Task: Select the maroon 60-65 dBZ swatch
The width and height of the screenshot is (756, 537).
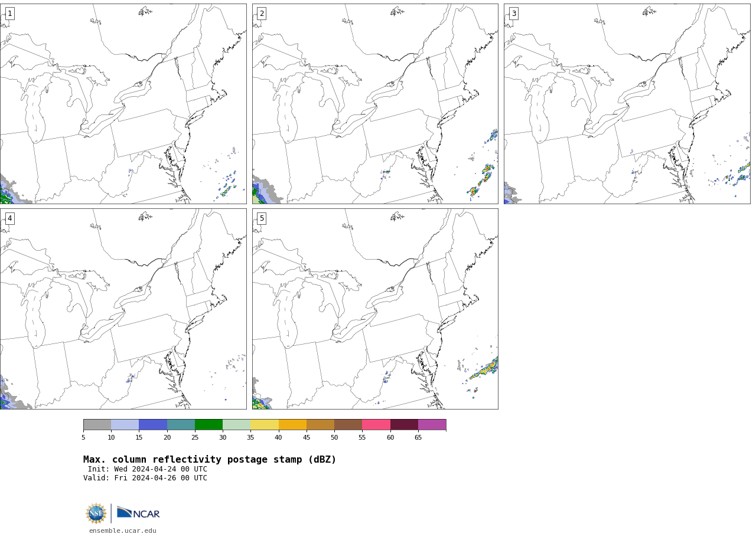Action: tap(404, 425)
